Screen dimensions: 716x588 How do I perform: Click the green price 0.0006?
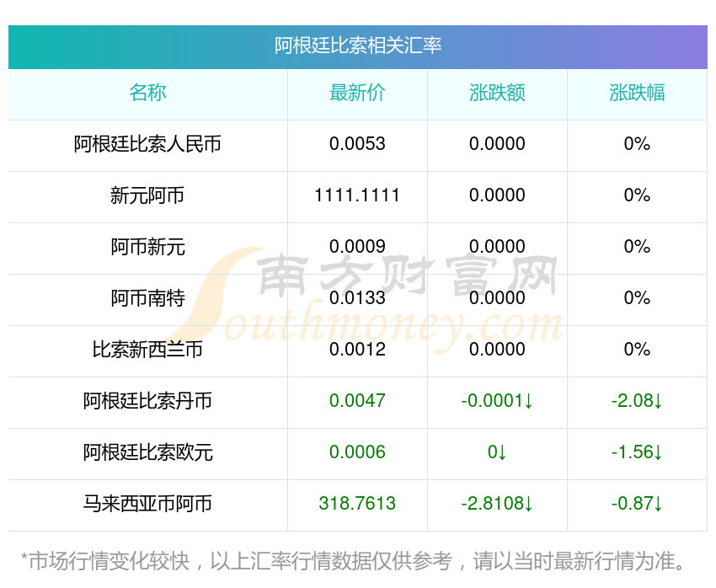pyautogui.click(x=357, y=452)
